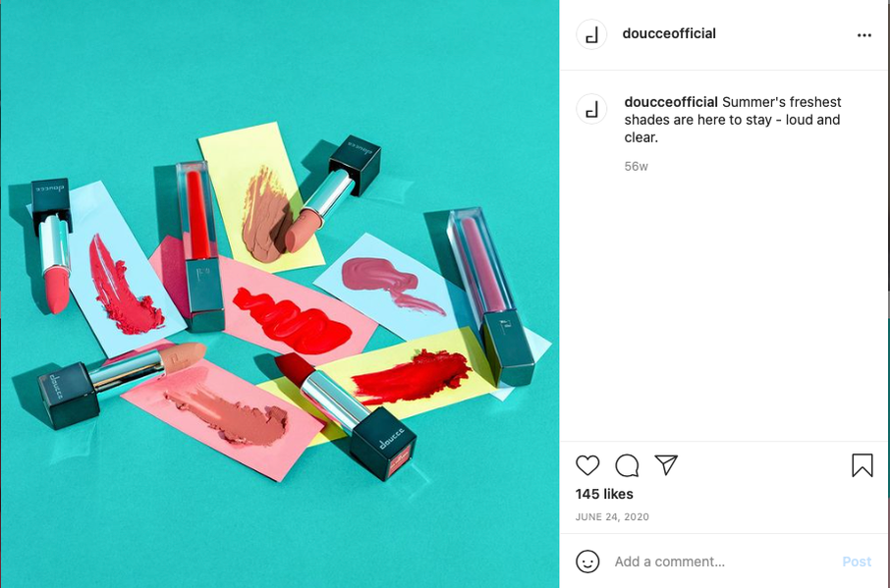Click the JUNE 24, 2020 date link

pos(612,516)
